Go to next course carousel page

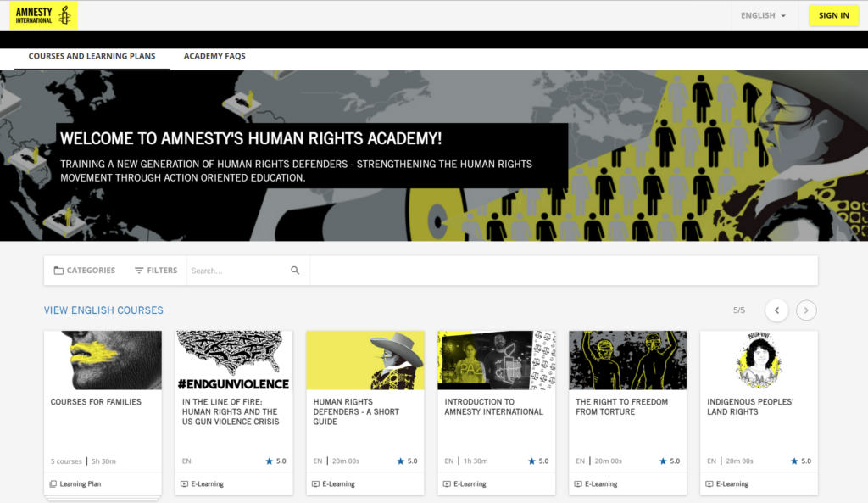pos(806,310)
